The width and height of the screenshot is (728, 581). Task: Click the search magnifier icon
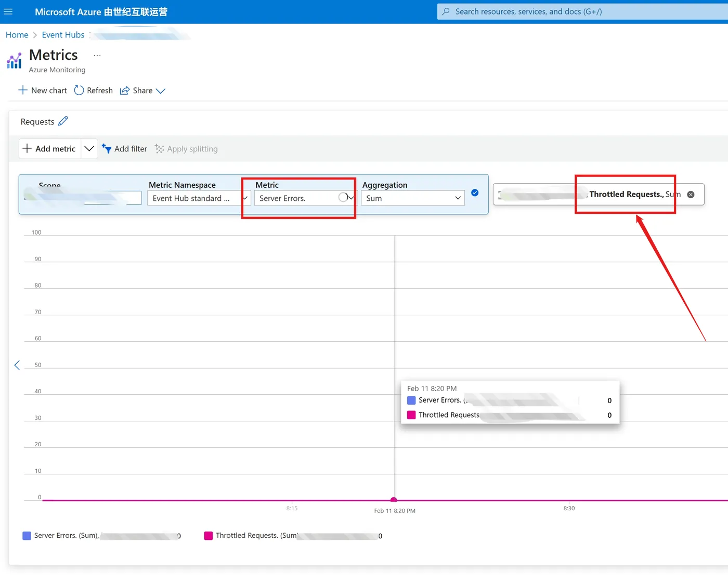(x=446, y=11)
